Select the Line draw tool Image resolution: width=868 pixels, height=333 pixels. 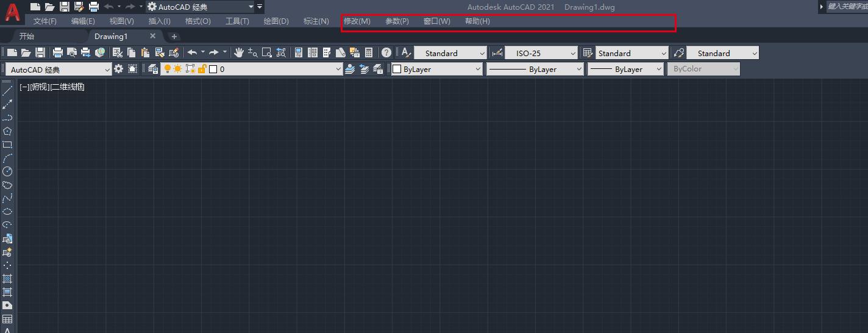click(x=7, y=91)
